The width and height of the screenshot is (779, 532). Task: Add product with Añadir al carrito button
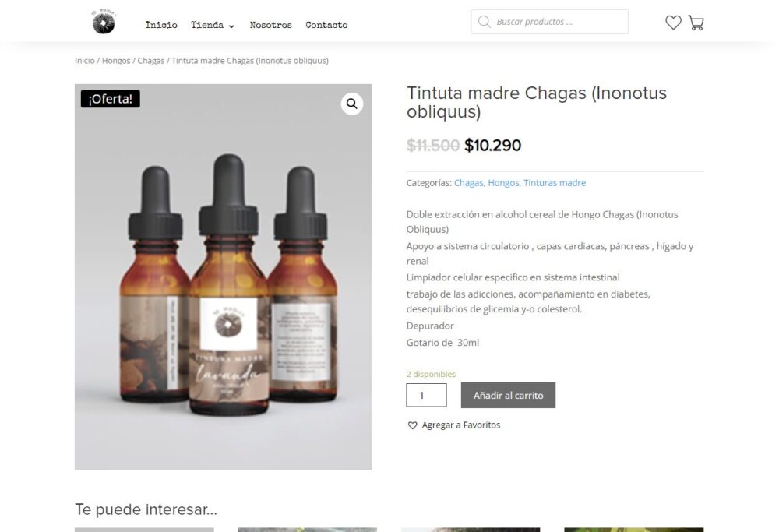508,396
